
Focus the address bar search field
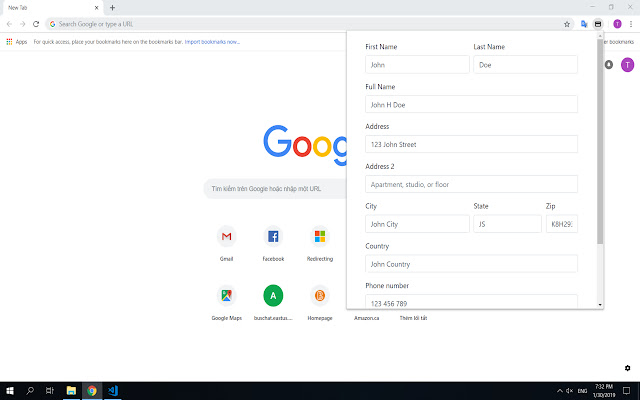pyautogui.click(x=306, y=24)
